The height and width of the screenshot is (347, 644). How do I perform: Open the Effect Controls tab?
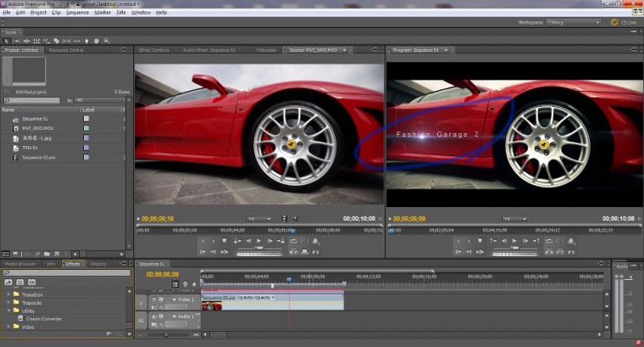[155, 50]
